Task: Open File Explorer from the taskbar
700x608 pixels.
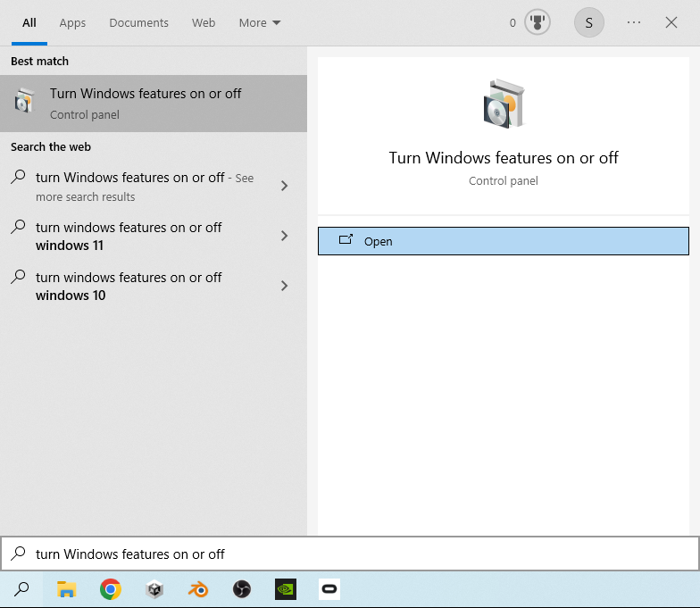Action: [66, 589]
